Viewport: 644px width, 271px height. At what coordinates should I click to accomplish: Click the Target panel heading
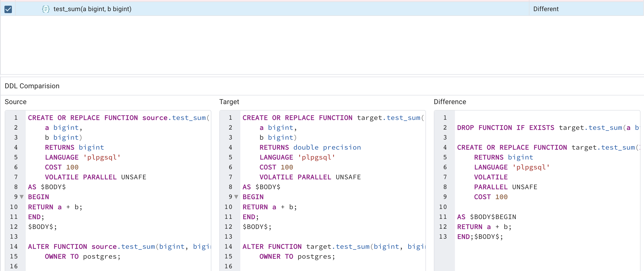(229, 102)
